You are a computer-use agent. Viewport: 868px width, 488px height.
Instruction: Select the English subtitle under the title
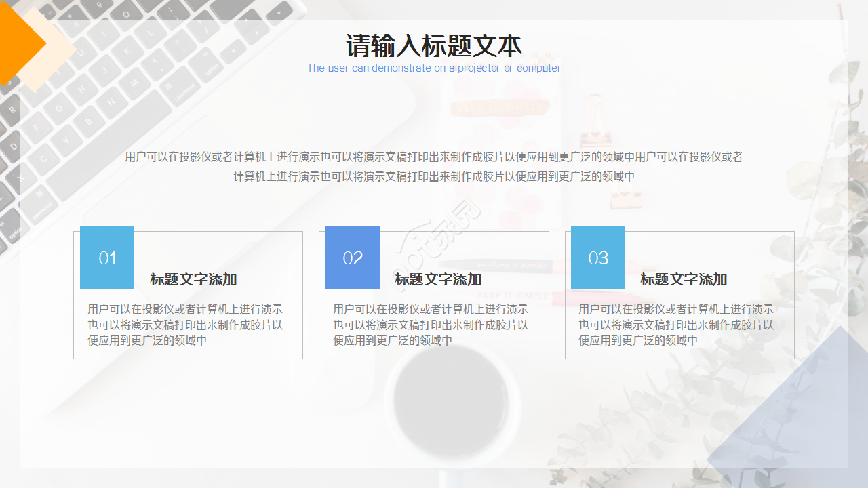point(434,68)
